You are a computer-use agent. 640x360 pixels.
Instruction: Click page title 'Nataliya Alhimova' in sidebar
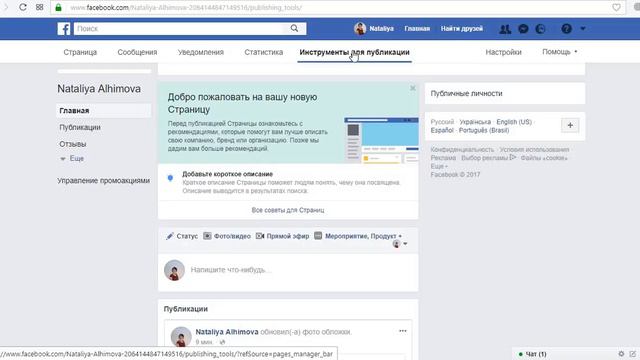pyautogui.click(x=99, y=89)
